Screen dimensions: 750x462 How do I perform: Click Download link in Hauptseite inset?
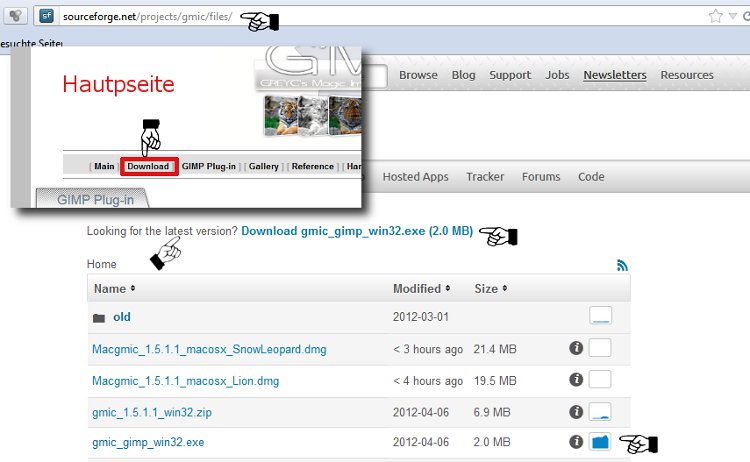(x=149, y=166)
